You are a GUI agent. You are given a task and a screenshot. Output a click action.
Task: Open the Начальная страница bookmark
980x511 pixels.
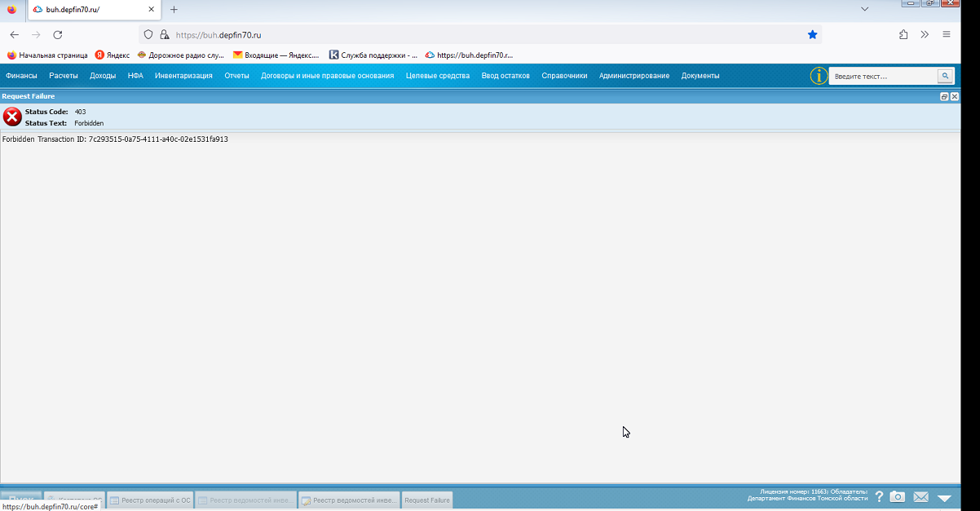(47, 55)
